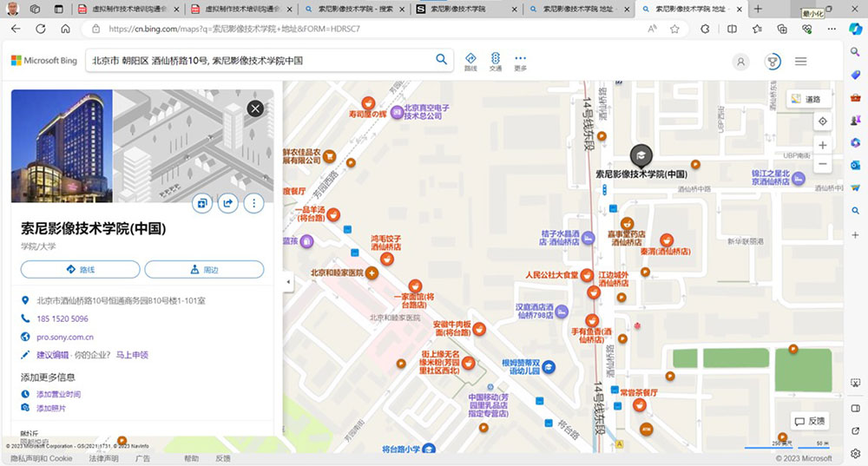Viewport: 868px width, 466px height.
Task: Open pro.sony.com.cn website link
Action: [65, 337]
